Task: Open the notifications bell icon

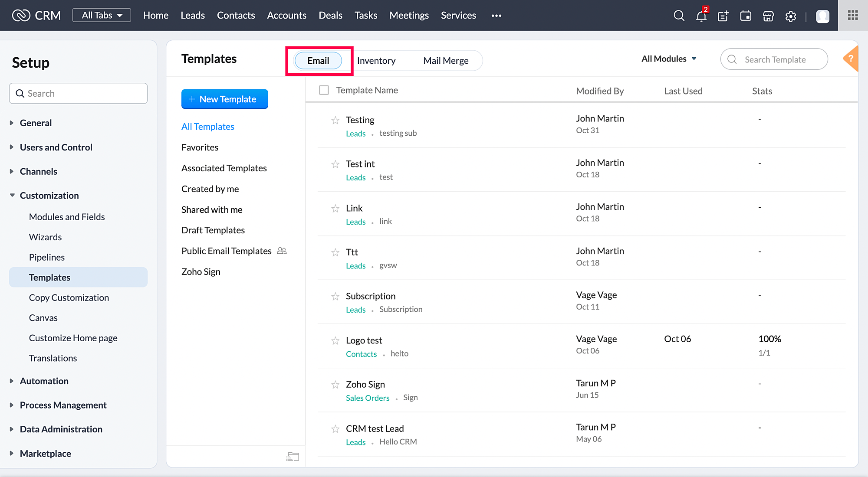Action: 701,16
